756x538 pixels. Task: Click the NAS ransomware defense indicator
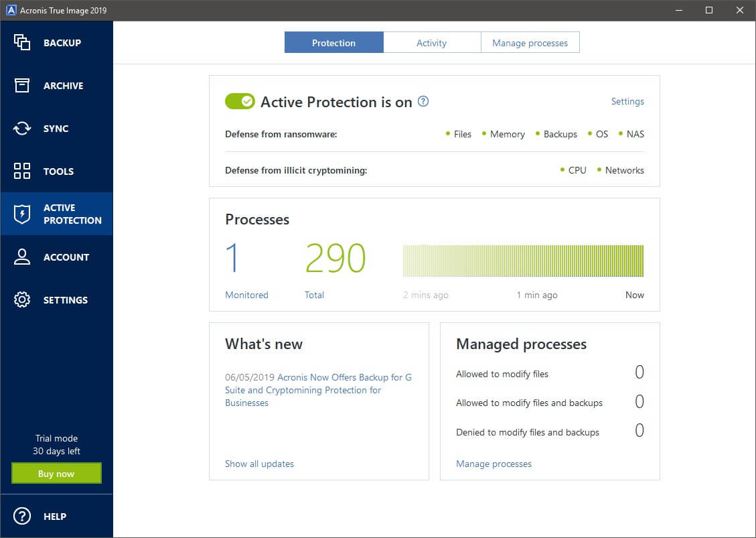631,134
